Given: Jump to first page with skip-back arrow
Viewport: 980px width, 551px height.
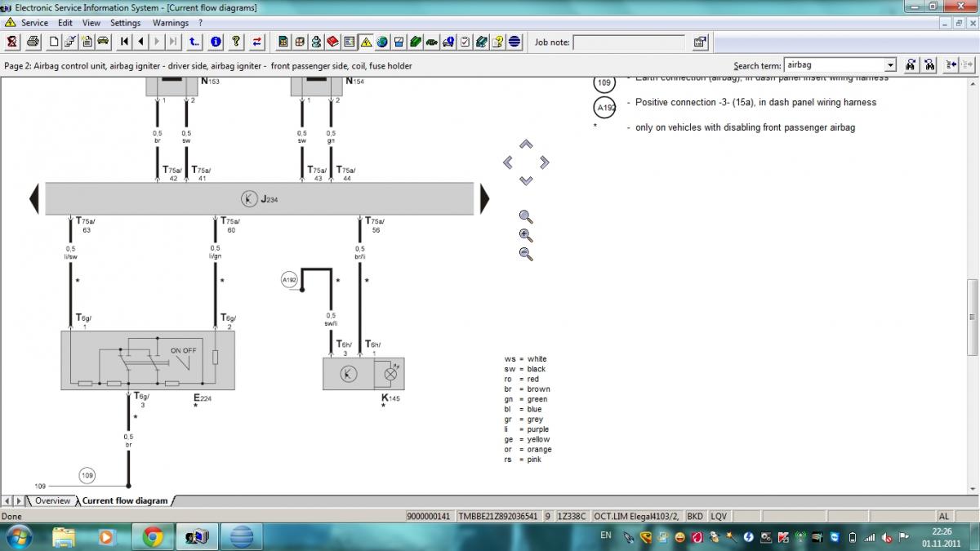Looking at the screenshot, I should (124, 42).
